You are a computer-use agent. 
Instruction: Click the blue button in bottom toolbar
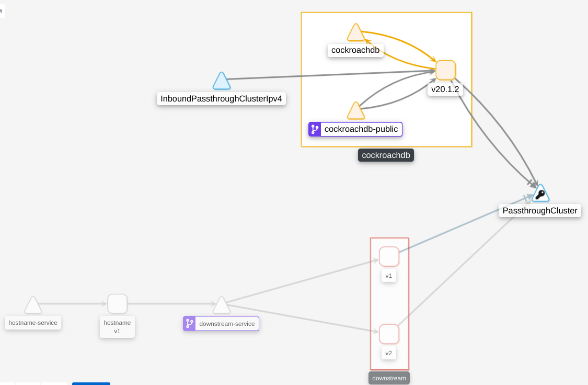(91, 383)
